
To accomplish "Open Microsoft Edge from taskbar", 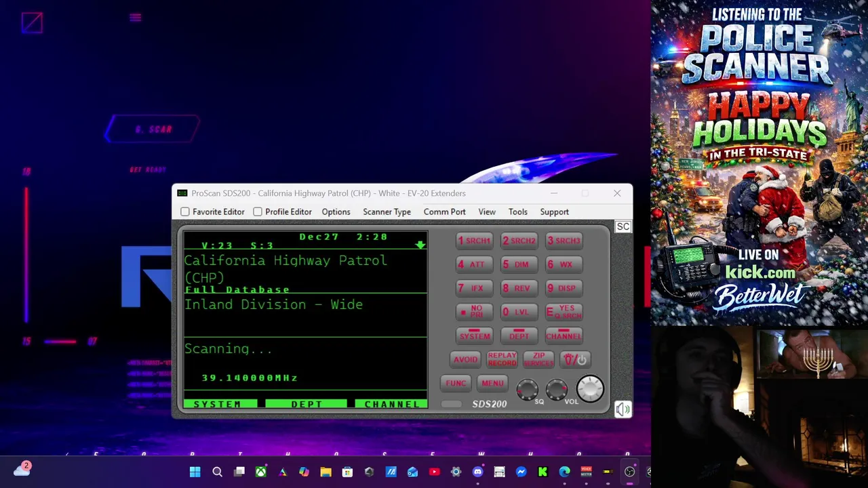I will point(564,472).
